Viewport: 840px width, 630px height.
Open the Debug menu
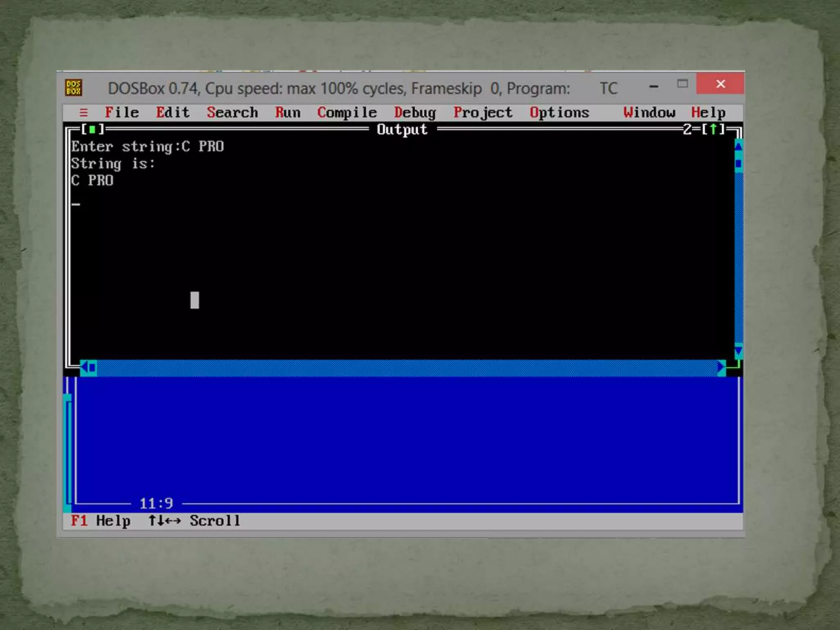[415, 112]
